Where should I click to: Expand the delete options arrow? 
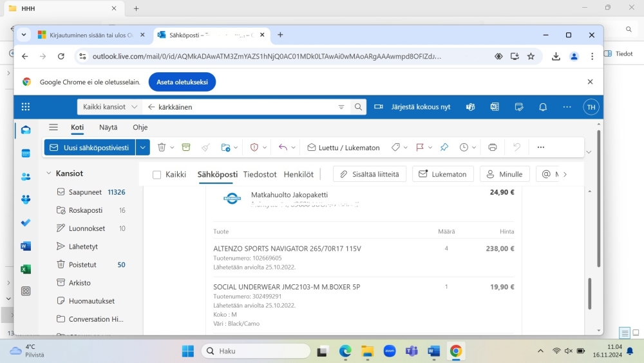pos(172,148)
